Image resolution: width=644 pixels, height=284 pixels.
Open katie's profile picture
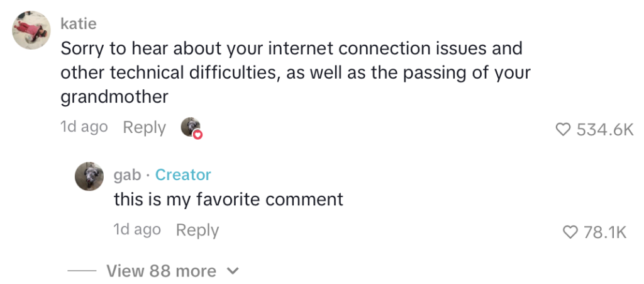pyautogui.click(x=31, y=30)
